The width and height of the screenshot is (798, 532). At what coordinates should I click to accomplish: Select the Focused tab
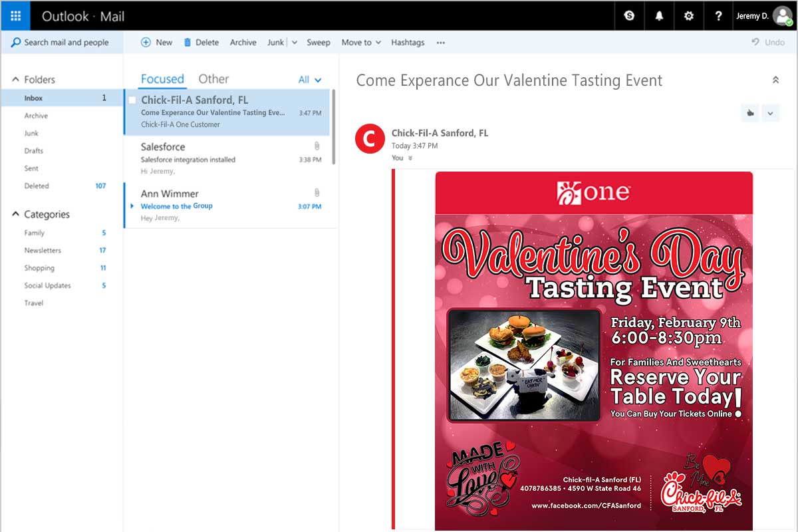pyautogui.click(x=162, y=79)
